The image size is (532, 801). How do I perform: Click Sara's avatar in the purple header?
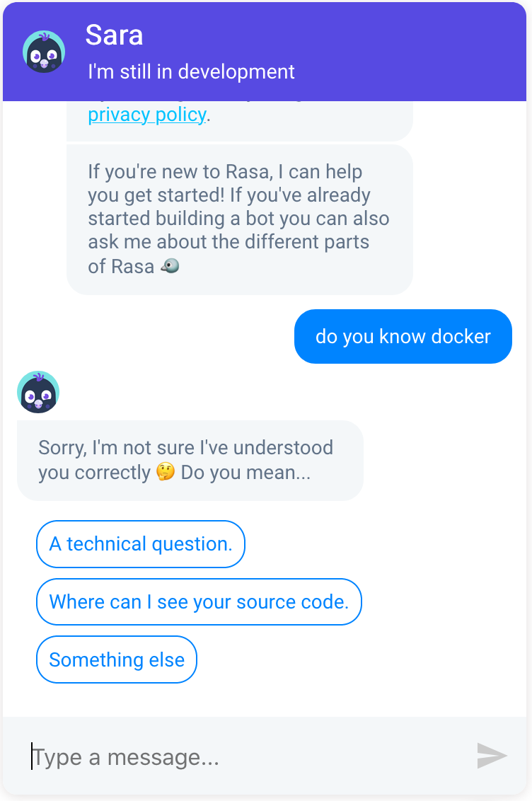click(44, 52)
